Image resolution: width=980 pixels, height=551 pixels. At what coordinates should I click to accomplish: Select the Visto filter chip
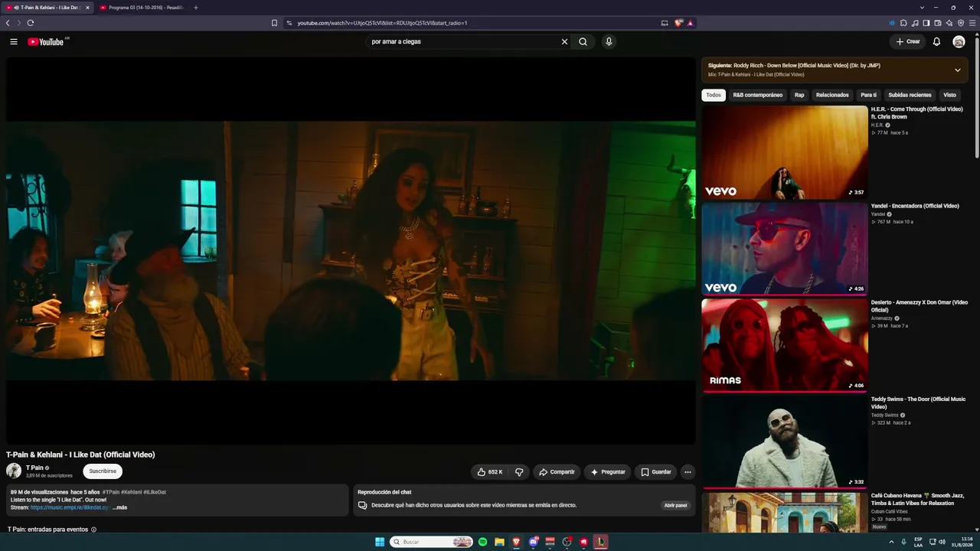pos(949,95)
